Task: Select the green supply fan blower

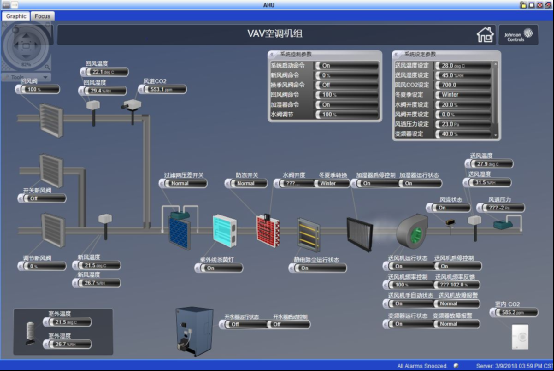Action: (412, 231)
